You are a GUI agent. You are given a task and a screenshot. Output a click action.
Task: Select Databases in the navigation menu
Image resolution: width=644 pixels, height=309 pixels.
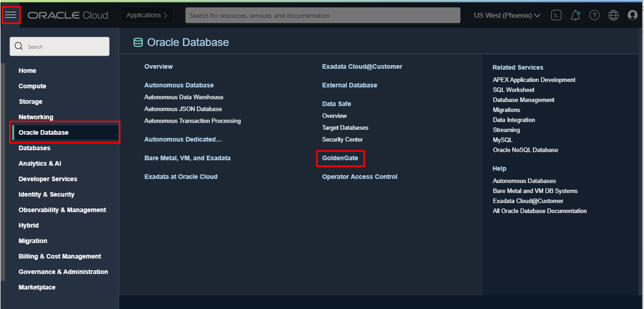35,148
